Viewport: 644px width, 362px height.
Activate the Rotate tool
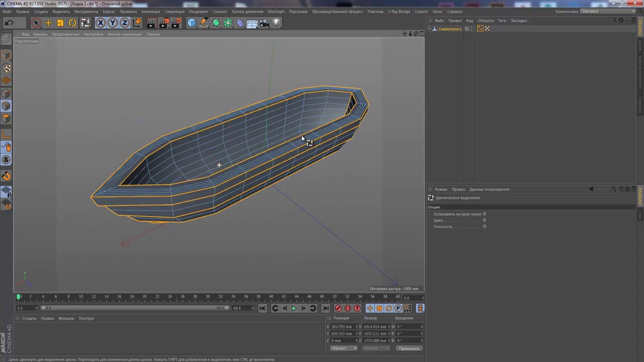72,23
